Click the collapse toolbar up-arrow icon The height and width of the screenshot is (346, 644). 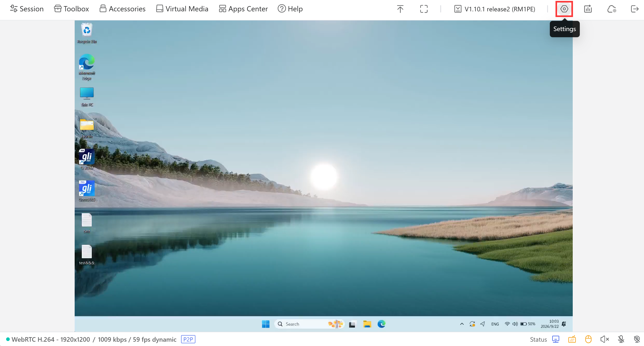[400, 9]
